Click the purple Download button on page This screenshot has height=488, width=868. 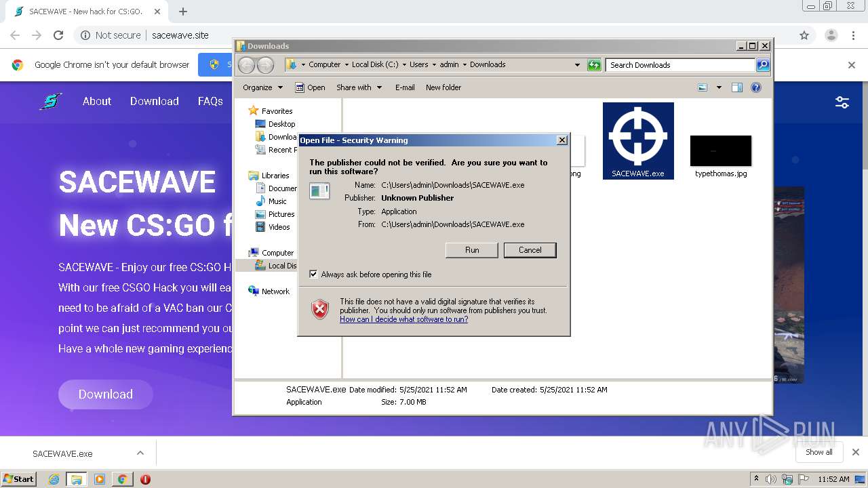(x=106, y=394)
